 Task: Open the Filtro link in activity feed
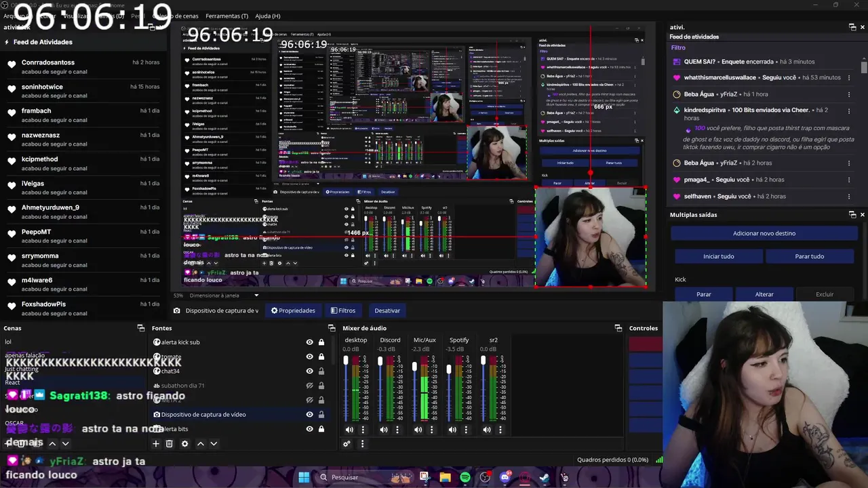678,48
